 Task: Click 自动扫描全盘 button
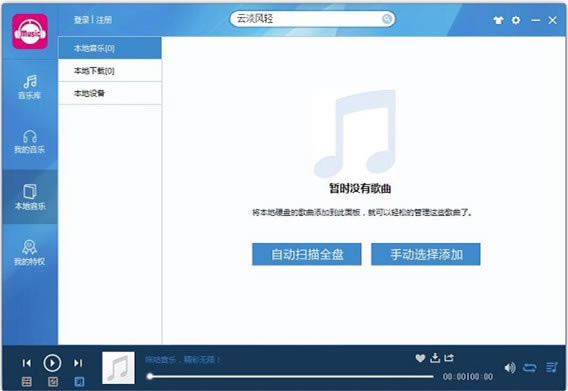pos(307,254)
